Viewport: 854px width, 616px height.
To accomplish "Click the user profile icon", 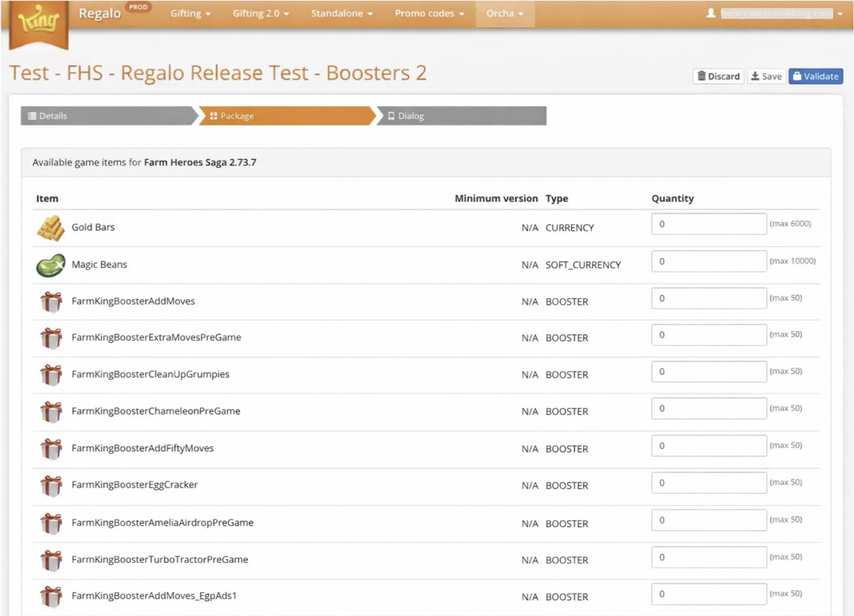I will point(711,13).
